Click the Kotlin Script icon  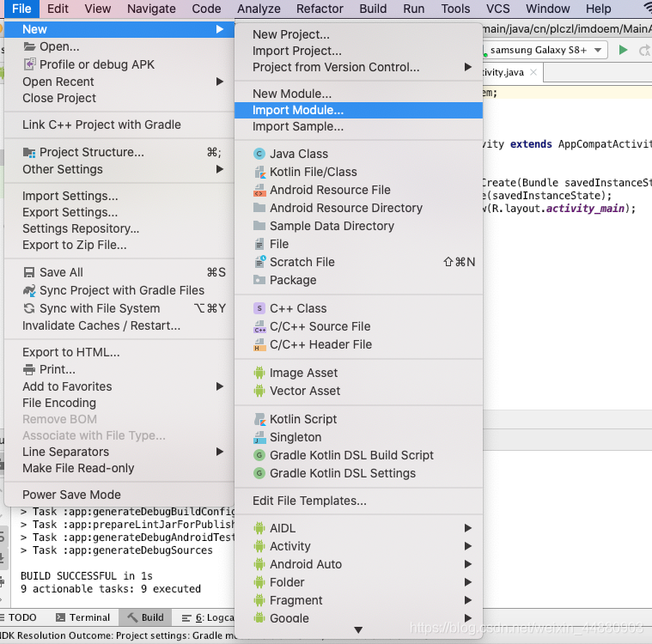259,419
